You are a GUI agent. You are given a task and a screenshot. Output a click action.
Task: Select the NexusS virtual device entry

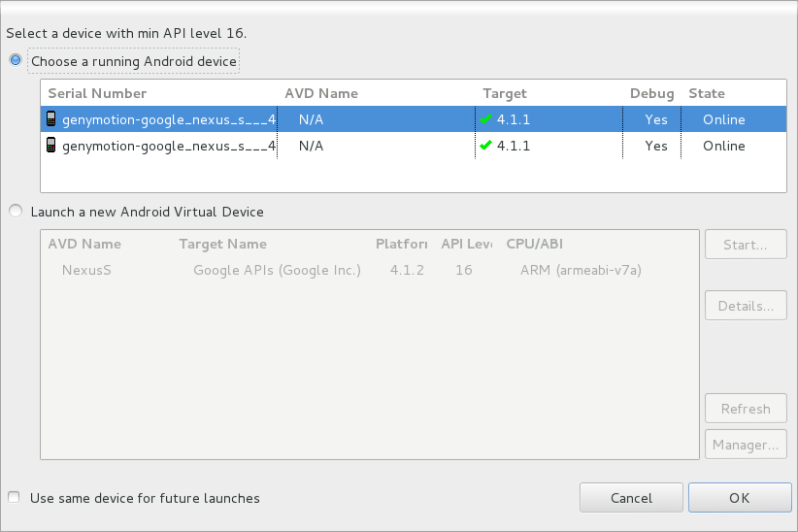tap(86, 270)
